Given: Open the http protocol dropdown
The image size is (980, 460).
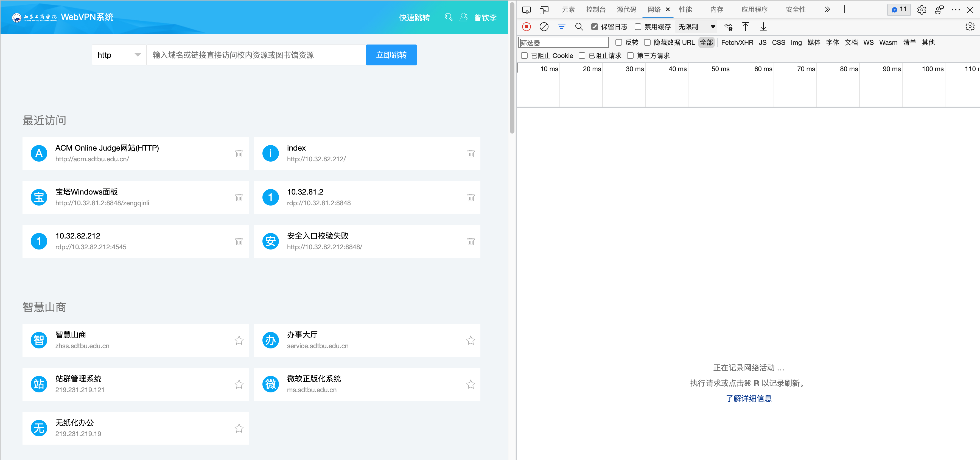Looking at the screenshot, I should coord(119,55).
